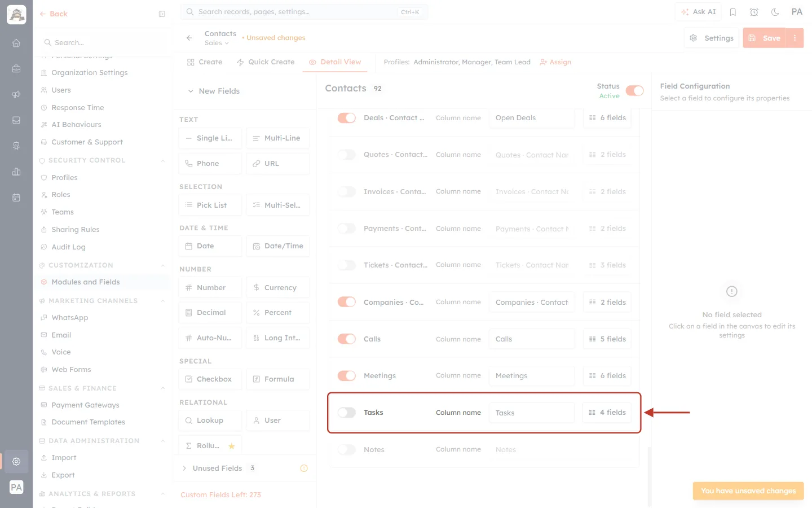
Task: Turn off the Calls related list toggle
Action: tap(347, 339)
